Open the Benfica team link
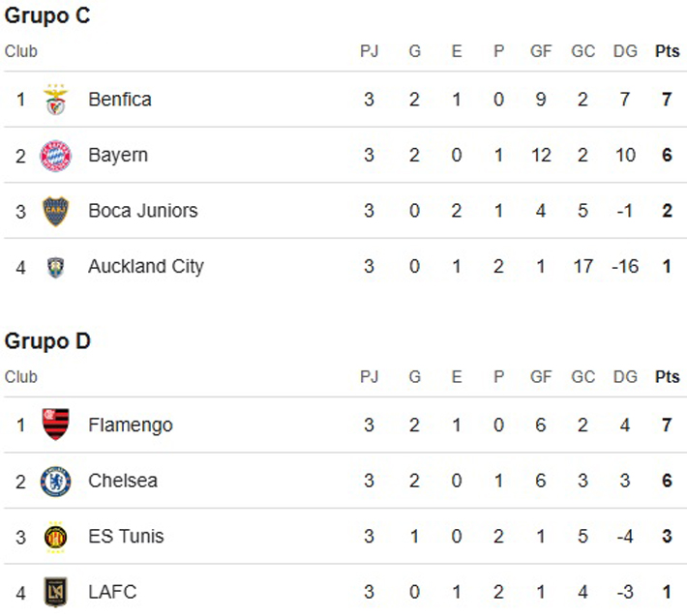The width and height of the screenshot is (687, 616). click(x=119, y=99)
